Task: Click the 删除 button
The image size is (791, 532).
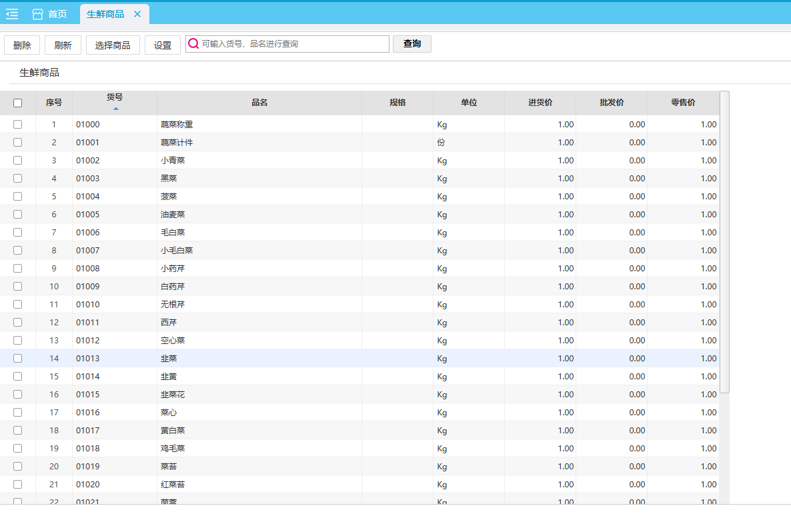Action: click(x=22, y=45)
